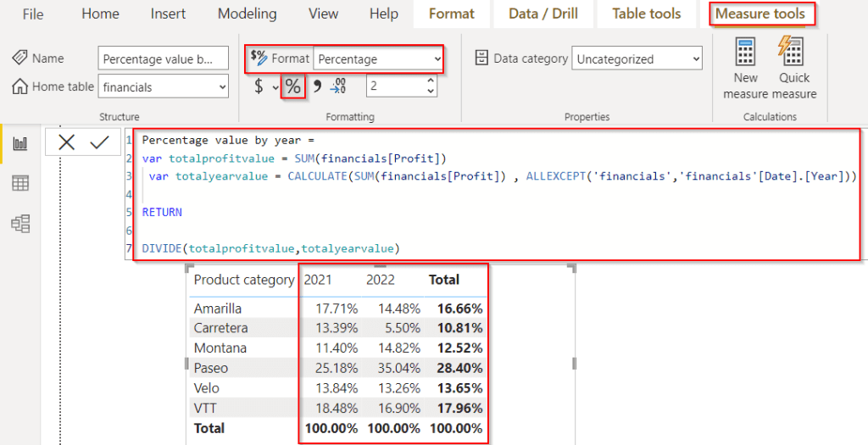The width and height of the screenshot is (868, 445).
Task: Click the Data category icon
Action: click(482, 58)
